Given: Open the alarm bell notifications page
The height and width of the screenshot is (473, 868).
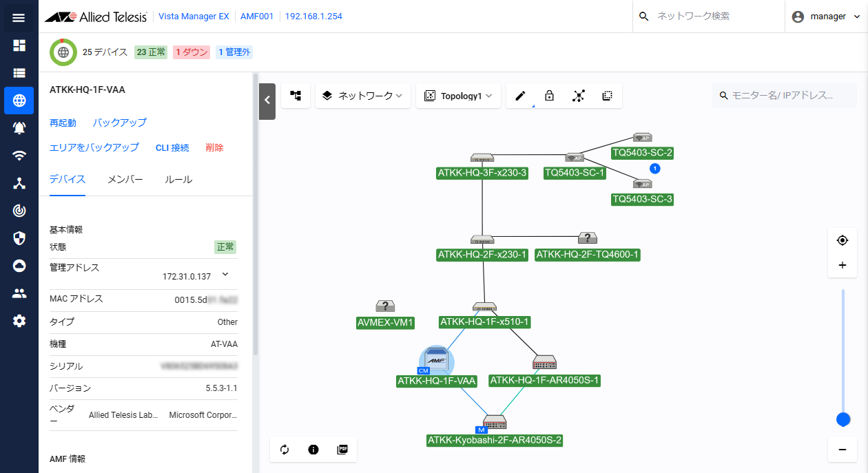Looking at the screenshot, I should point(19,128).
